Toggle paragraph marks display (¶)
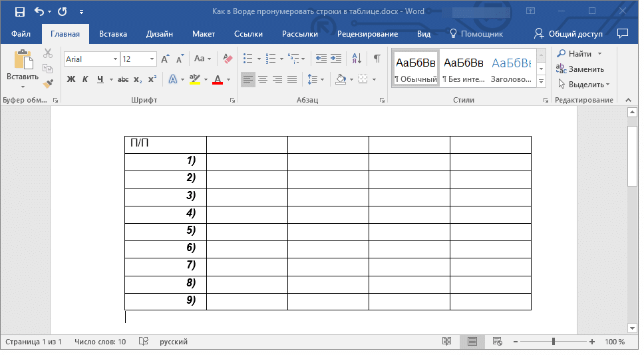The width and height of the screenshot is (644, 355). [377, 59]
